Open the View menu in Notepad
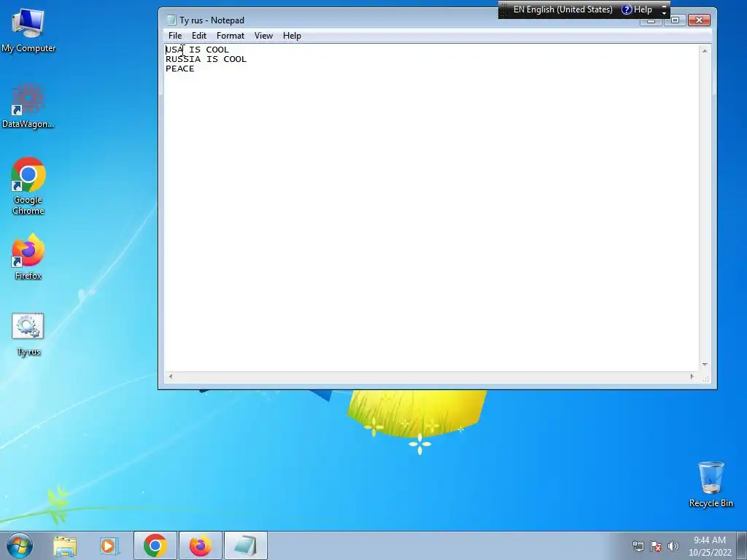Screen dimensions: 747x560 point(263,36)
